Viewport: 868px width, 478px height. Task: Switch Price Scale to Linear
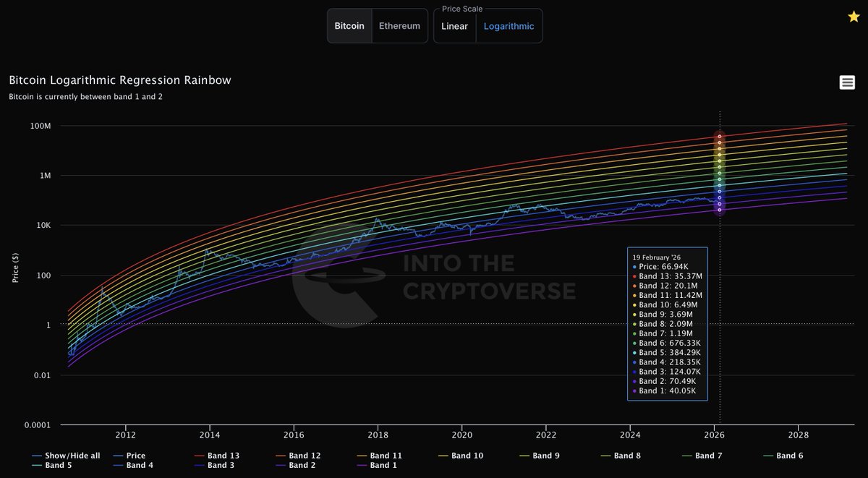(x=454, y=26)
